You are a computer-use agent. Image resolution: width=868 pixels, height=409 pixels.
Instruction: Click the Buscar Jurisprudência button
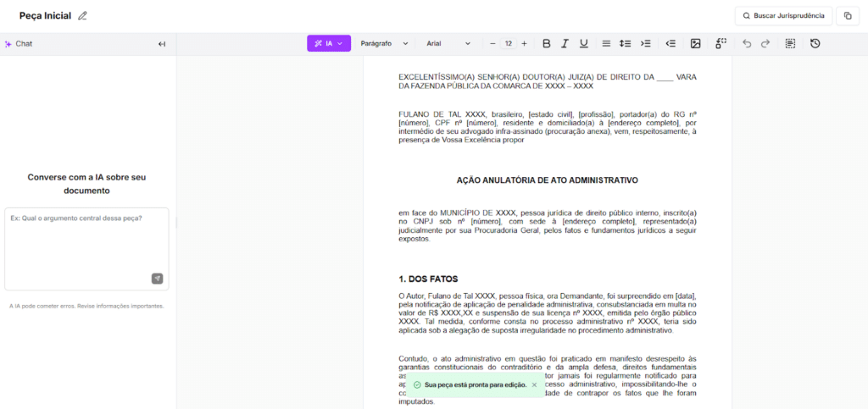pyautogui.click(x=783, y=16)
